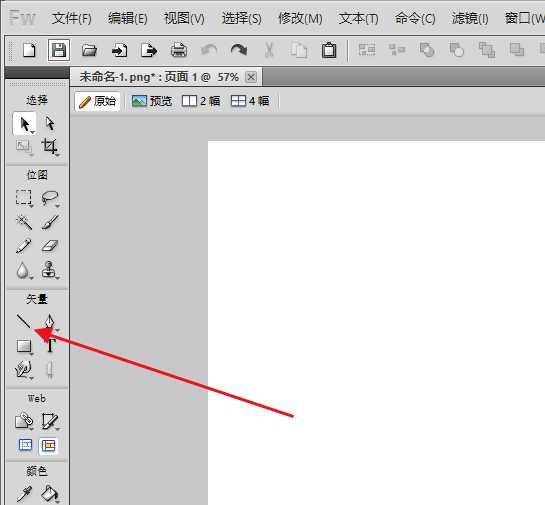This screenshot has height=505, width=545.
Task: Switch to 预览 preview mode
Action: (152, 101)
